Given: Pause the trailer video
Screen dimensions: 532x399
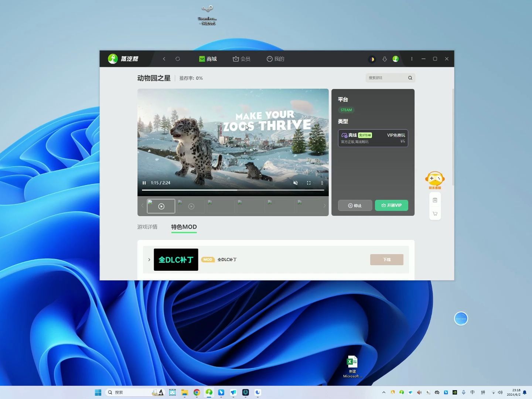Looking at the screenshot, I should click(144, 183).
